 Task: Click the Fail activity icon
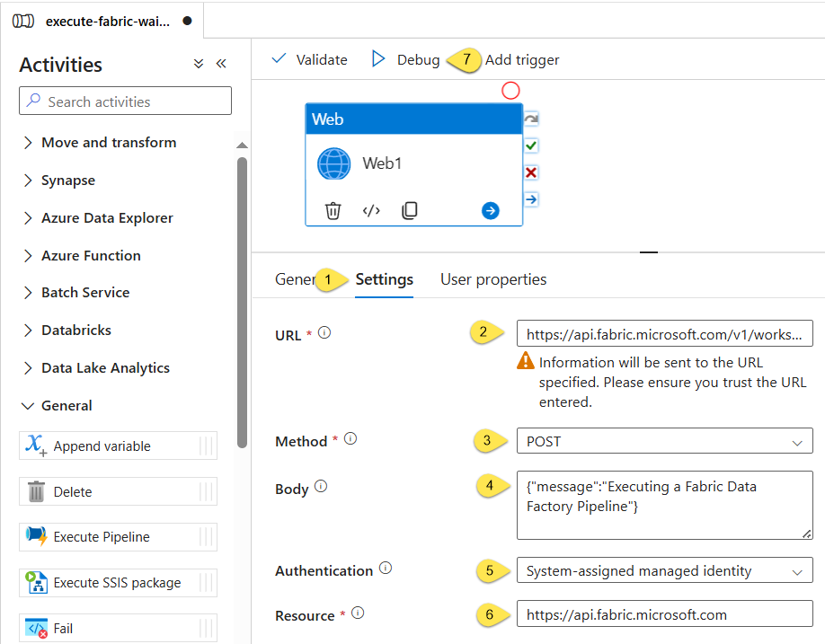[x=36, y=628]
